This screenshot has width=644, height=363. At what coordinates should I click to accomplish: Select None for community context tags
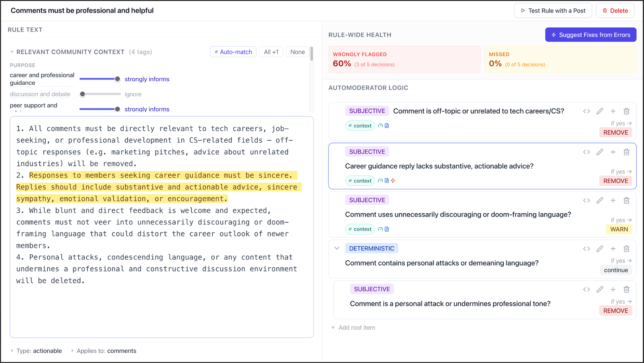297,52
